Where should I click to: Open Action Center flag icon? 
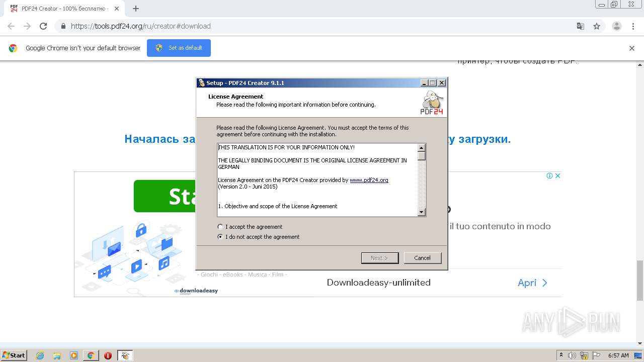[596, 355]
